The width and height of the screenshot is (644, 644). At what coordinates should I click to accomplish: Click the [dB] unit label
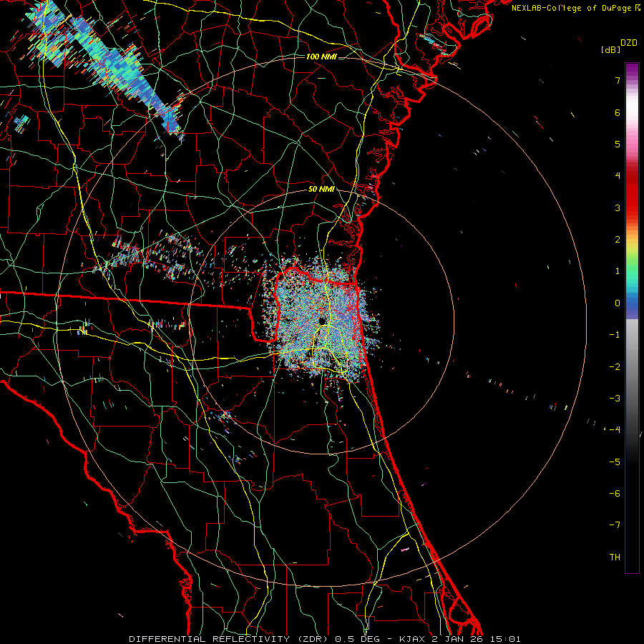[611, 49]
